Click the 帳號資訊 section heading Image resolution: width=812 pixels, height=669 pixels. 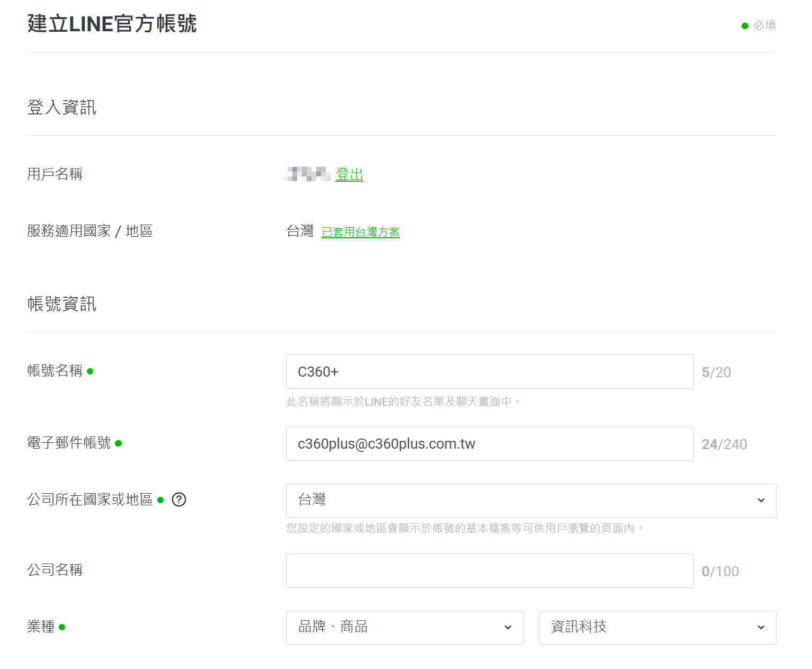(x=62, y=304)
